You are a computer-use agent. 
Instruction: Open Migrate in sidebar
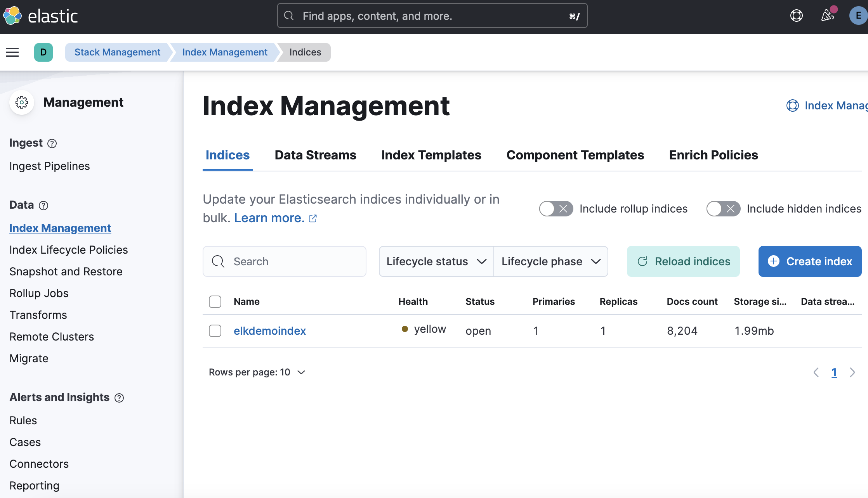coord(29,358)
